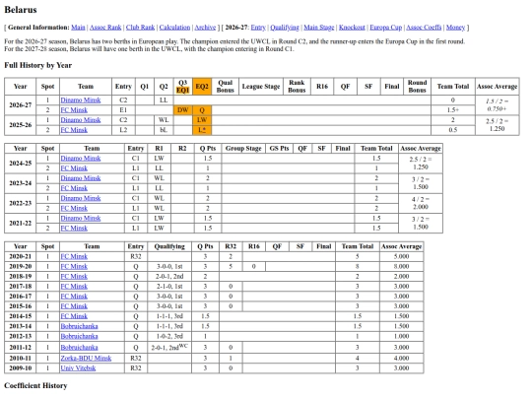Click the Full History by Year heading
The image size is (532, 399).
tap(38, 65)
